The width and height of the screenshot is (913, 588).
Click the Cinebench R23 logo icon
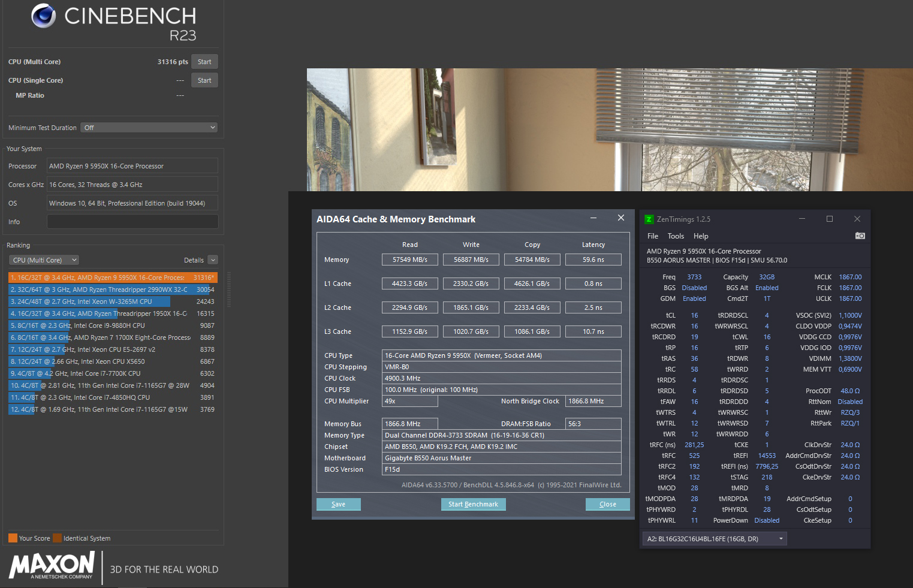[44, 16]
